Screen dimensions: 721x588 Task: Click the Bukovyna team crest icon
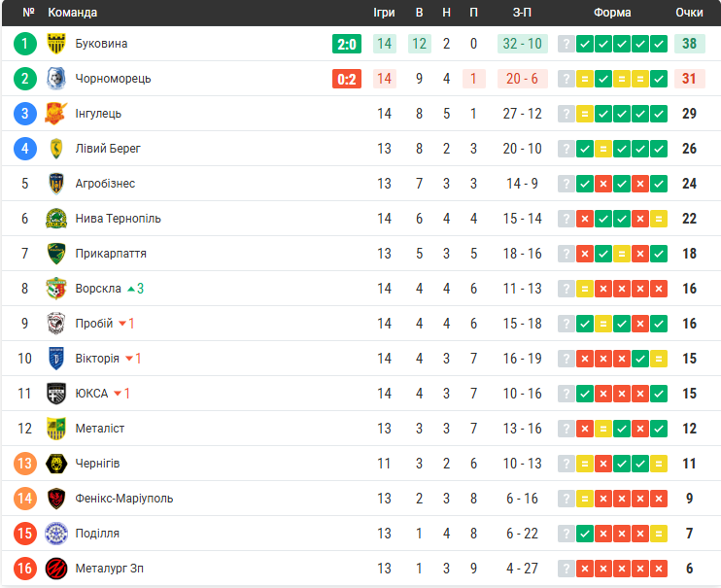[x=55, y=44]
